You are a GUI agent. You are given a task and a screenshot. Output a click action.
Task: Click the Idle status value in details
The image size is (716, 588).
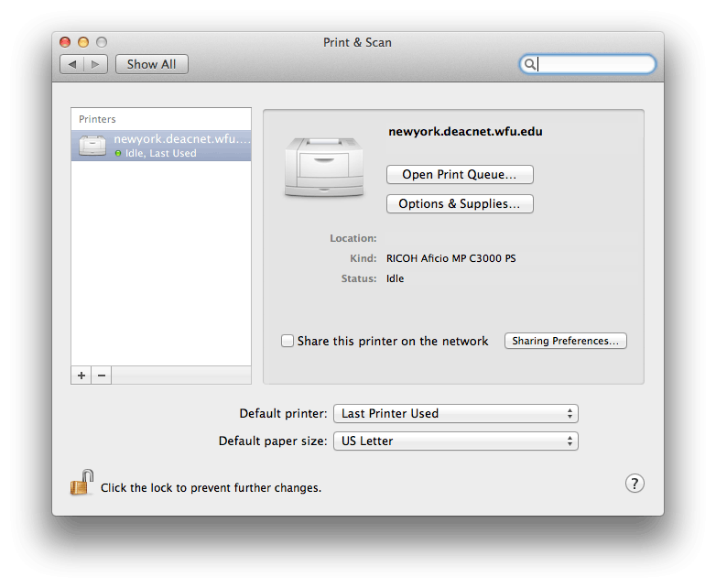click(395, 278)
